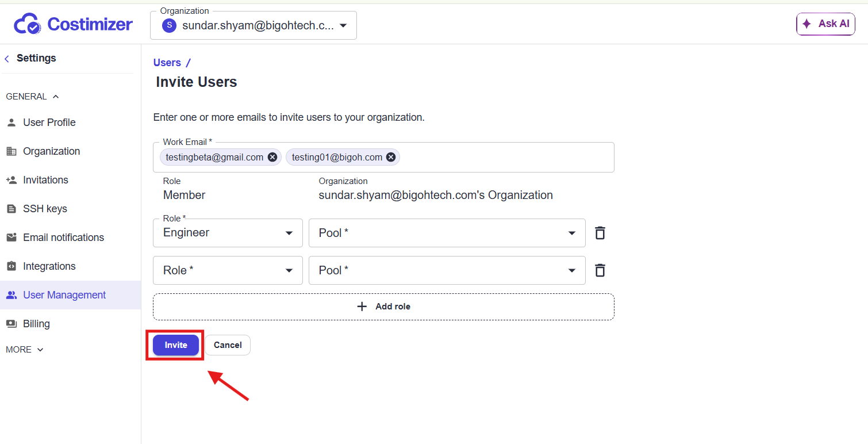868x444 pixels.
Task: Click the sundar.shyam@bigohtech.com's Organization text
Action: click(x=436, y=196)
